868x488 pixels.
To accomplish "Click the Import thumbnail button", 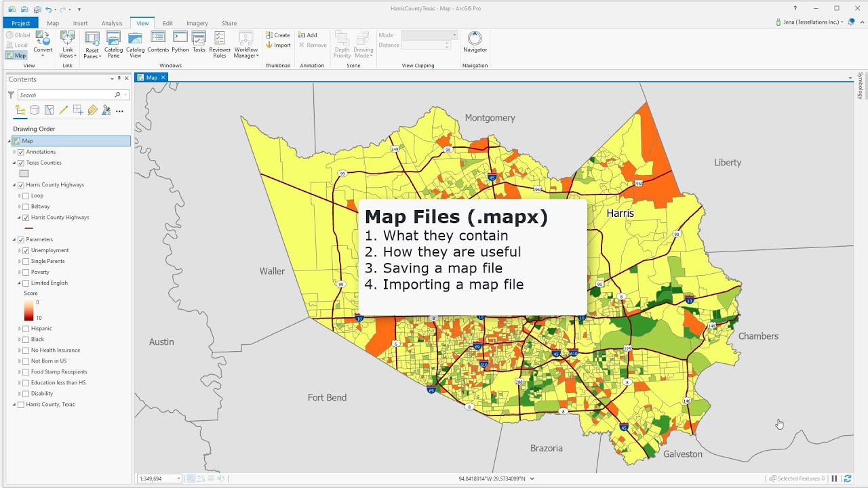I will 278,45.
